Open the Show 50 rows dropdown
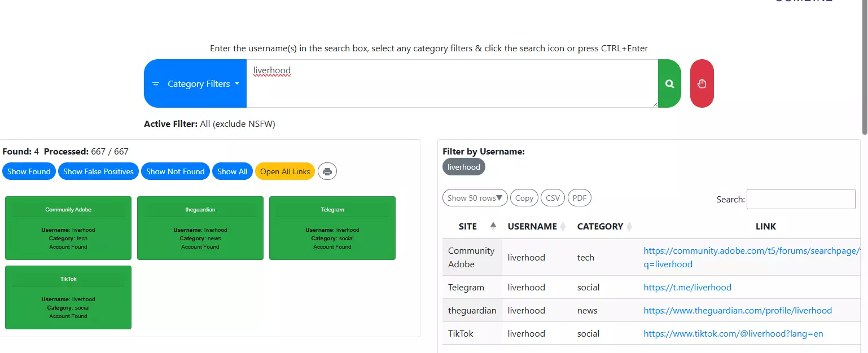Viewport: 868px width, 353px height. coord(475,198)
